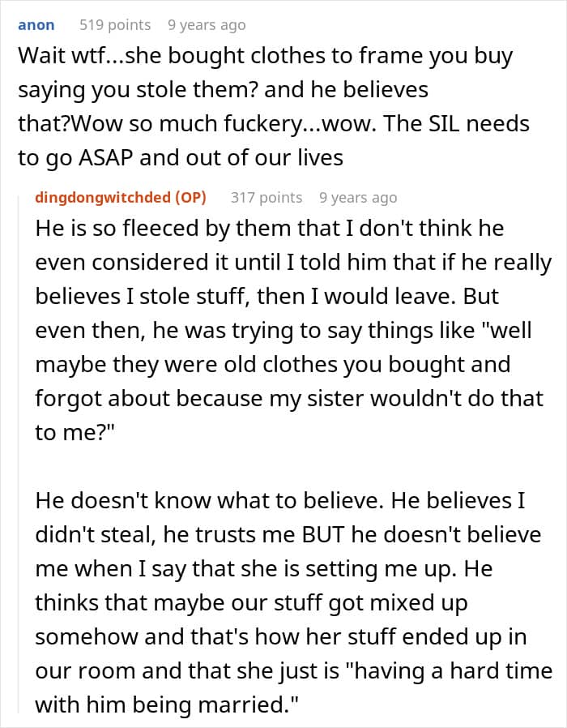The height and width of the screenshot is (728, 567).
Task: Click the reply's 9 years ago timestamp
Action: coord(358,197)
